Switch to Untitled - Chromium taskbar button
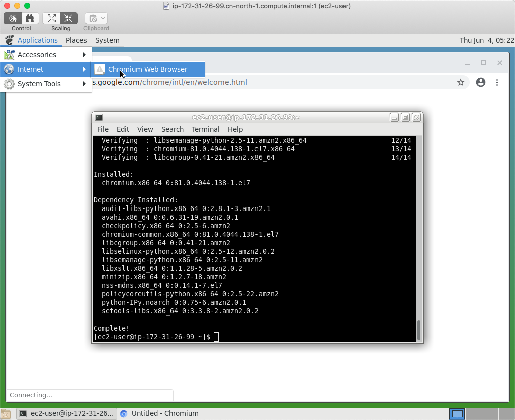Viewport: 515px width, 420px height. (x=159, y=414)
